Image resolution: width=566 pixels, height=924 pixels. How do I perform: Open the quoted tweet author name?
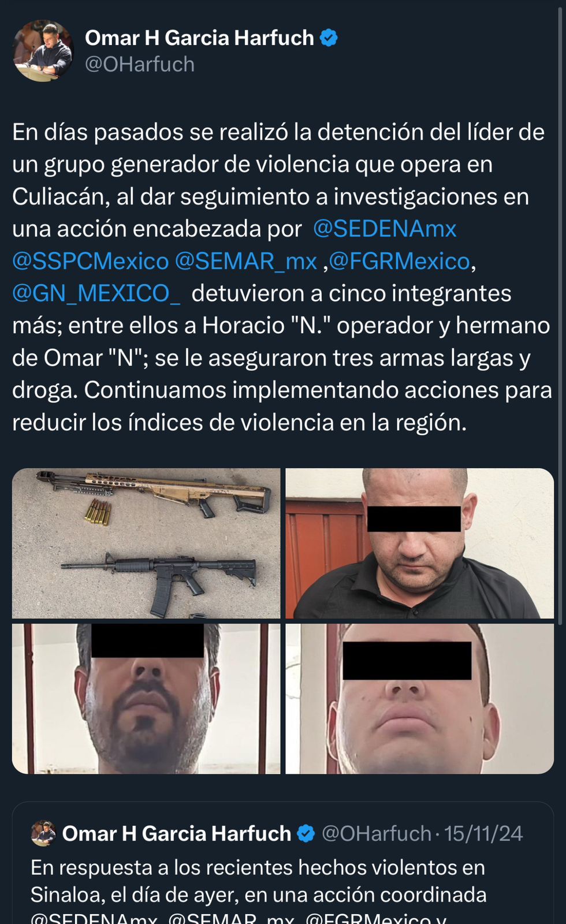(x=177, y=833)
